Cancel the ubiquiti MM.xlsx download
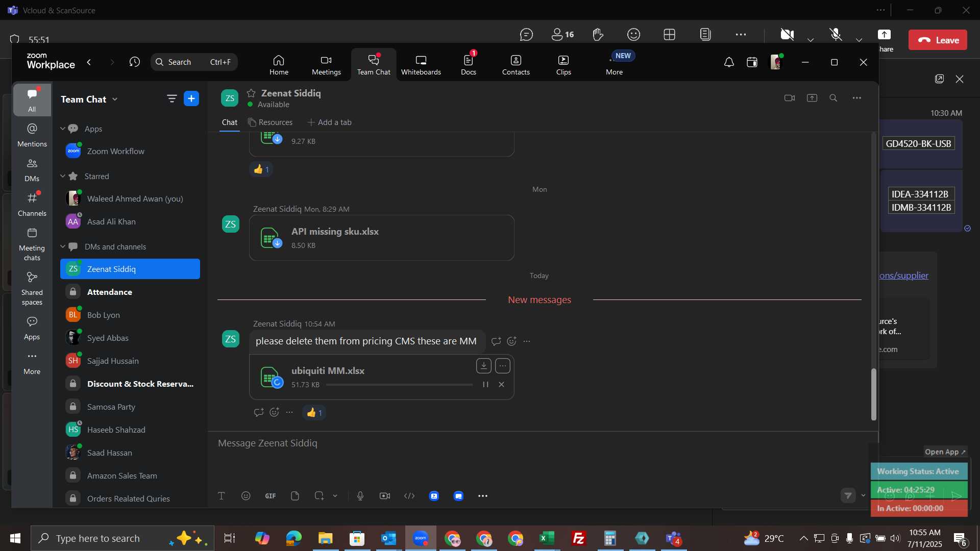 [501, 385]
